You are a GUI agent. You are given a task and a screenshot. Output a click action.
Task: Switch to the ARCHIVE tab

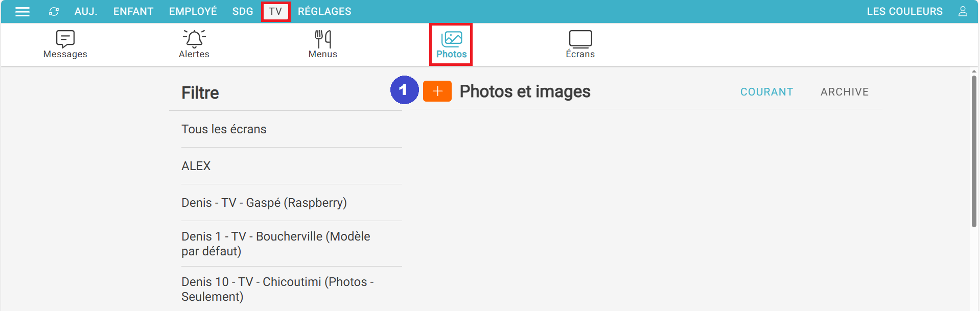(x=845, y=92)
